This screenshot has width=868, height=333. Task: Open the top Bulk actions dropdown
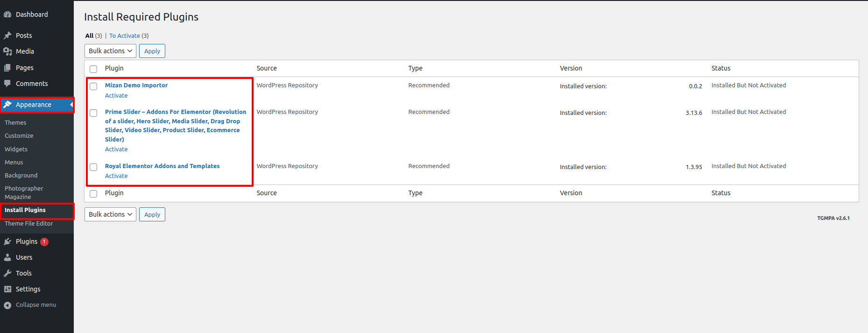coord(110,51)
